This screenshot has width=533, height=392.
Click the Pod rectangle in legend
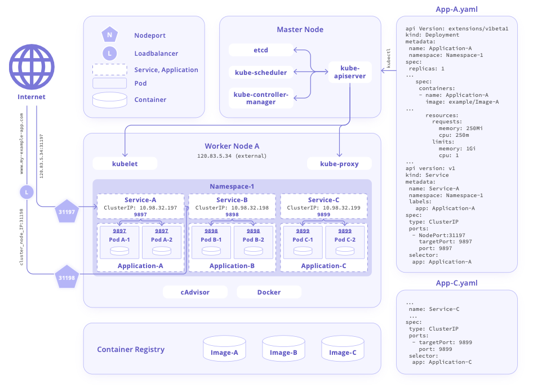pos(109,83)
